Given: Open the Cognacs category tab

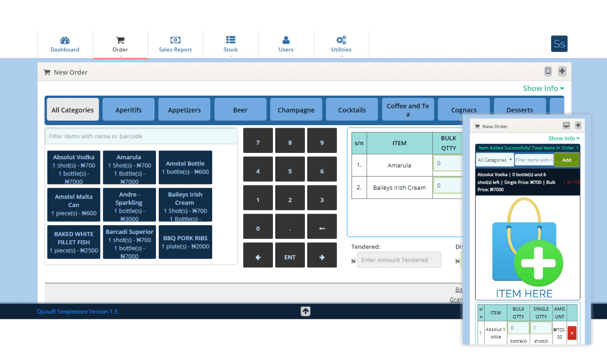Looking at the screenshot, I should point(464,110).
